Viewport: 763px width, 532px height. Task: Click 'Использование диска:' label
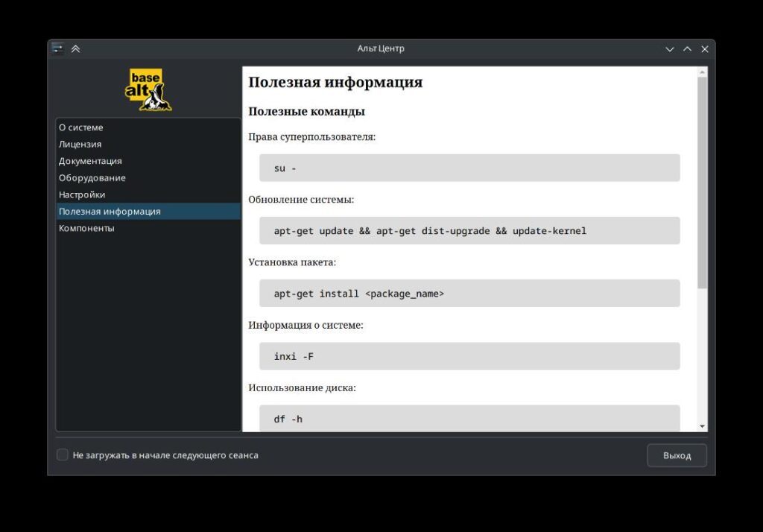click(303, 388)
